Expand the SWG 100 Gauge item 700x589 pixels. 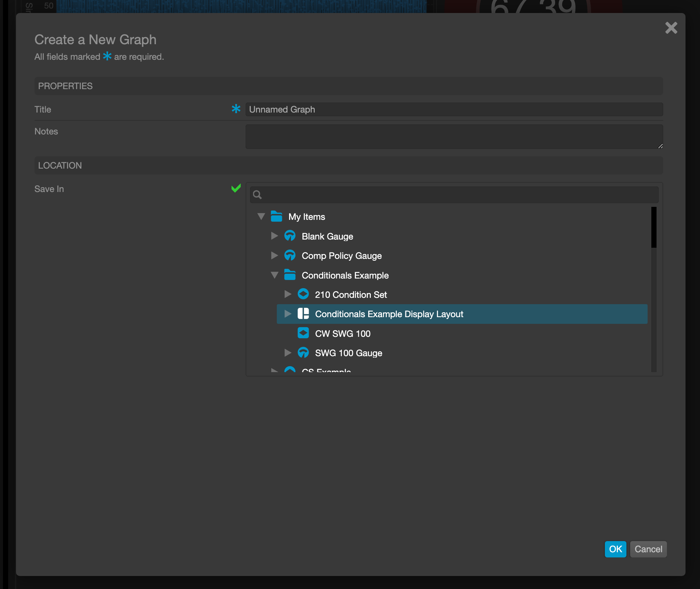(288, 353)
